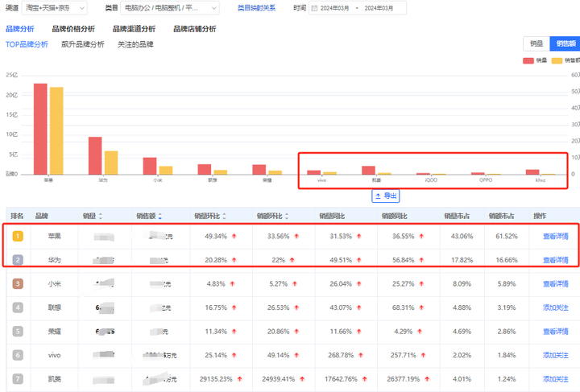Screen dimensions: 580x392
Task: Click the rank 7 badge for 凯美
Action: coord(18,378)
